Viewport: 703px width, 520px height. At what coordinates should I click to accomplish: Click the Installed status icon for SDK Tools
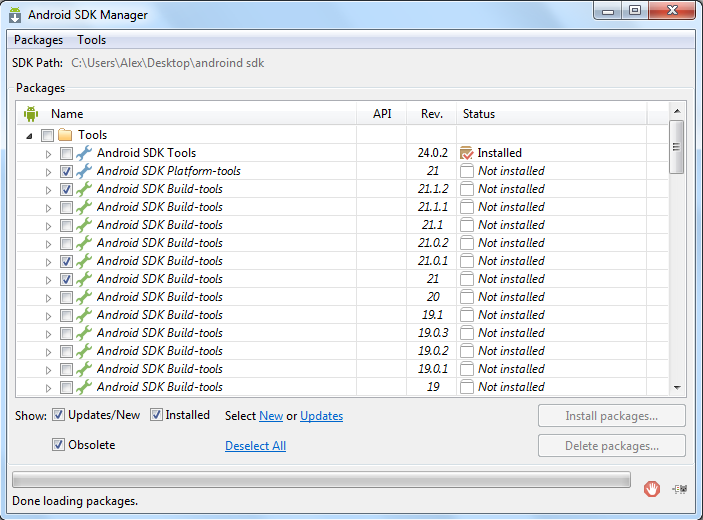tap(467, 153)
